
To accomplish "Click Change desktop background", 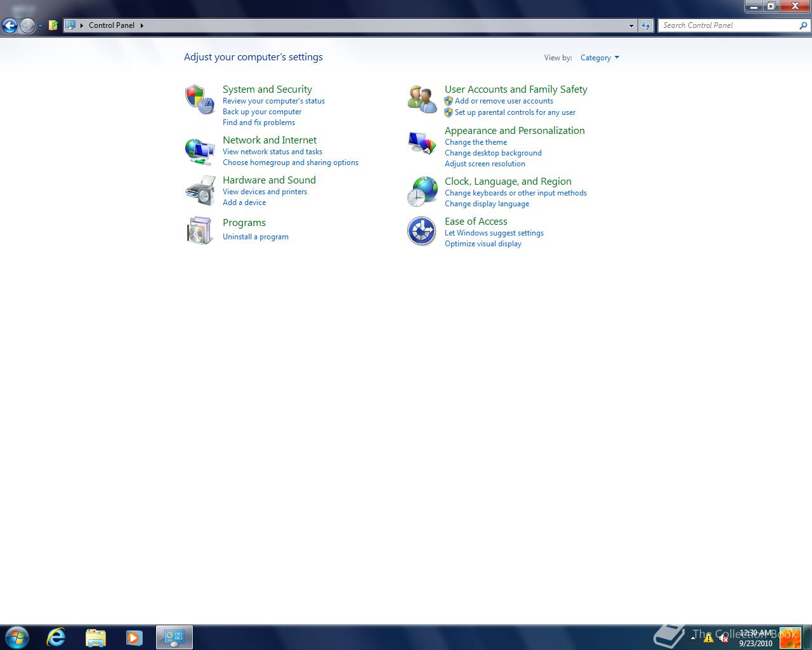I will (493, 153).
